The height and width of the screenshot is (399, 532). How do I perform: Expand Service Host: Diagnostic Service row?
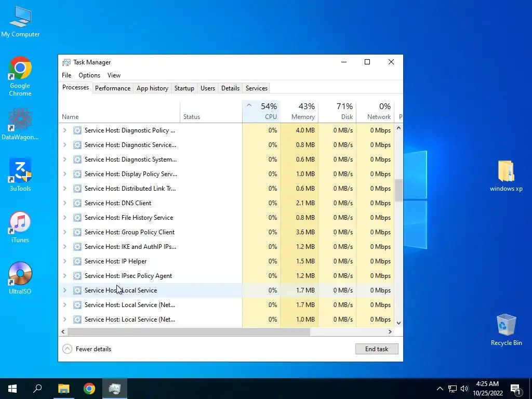pyautogui.click(x=64, y=145)
